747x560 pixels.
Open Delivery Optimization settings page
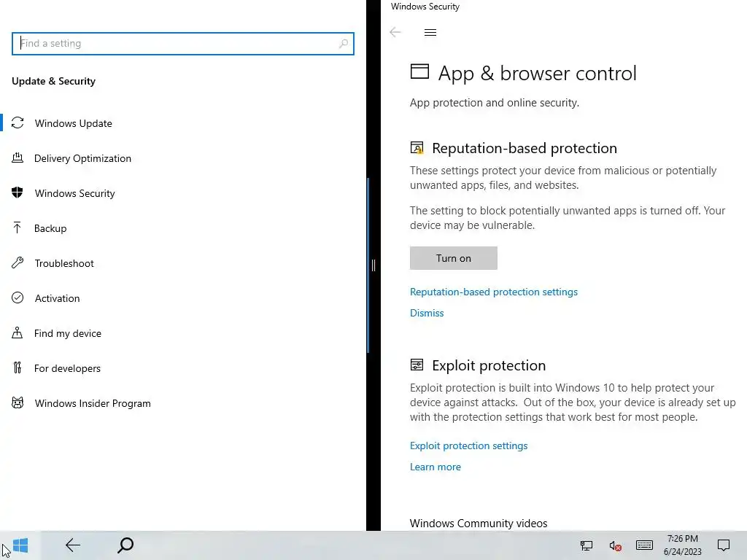coord(82,158)
